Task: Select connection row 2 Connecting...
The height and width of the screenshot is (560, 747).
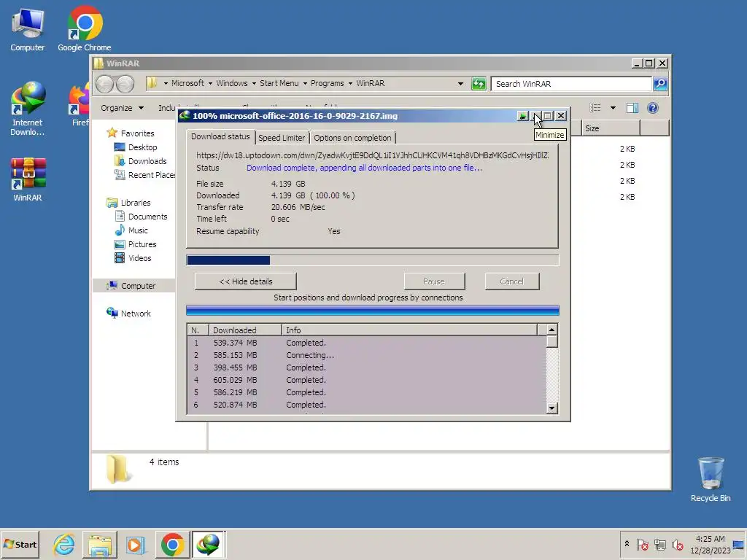Action: coord(367,355)
